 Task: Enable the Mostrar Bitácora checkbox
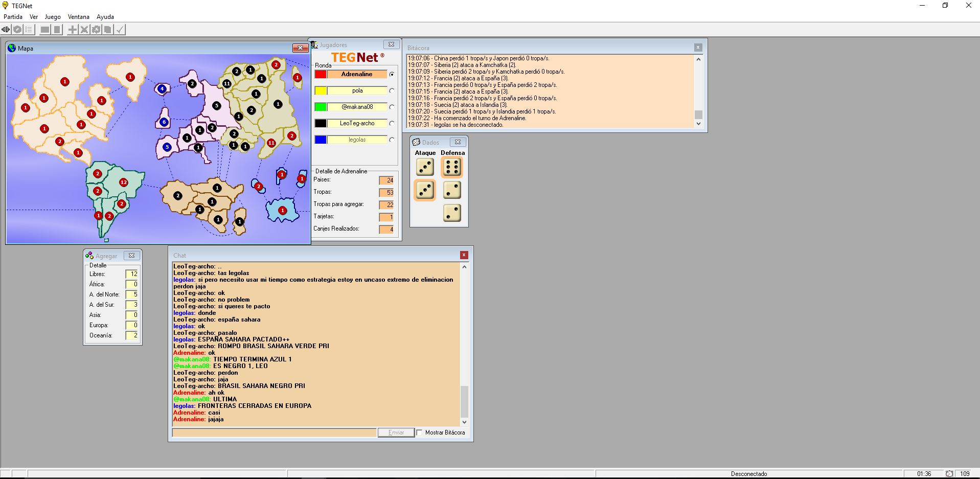[420, 432]
